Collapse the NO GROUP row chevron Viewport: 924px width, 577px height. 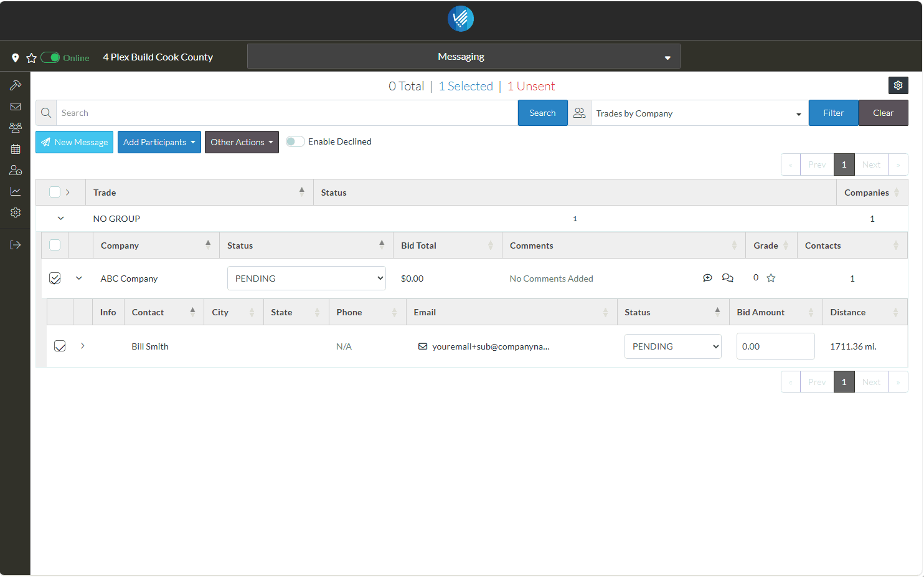pyautogui.click(x=60, y=219)
